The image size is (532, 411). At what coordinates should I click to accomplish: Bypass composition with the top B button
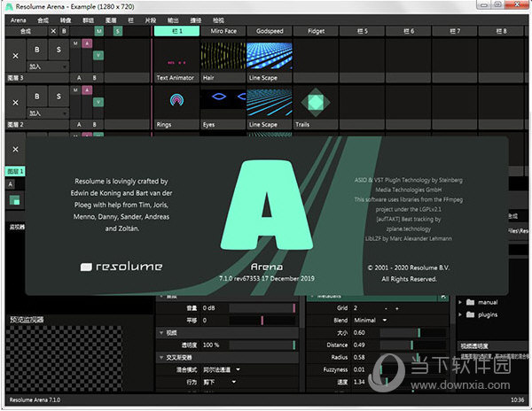coord(64,32)
